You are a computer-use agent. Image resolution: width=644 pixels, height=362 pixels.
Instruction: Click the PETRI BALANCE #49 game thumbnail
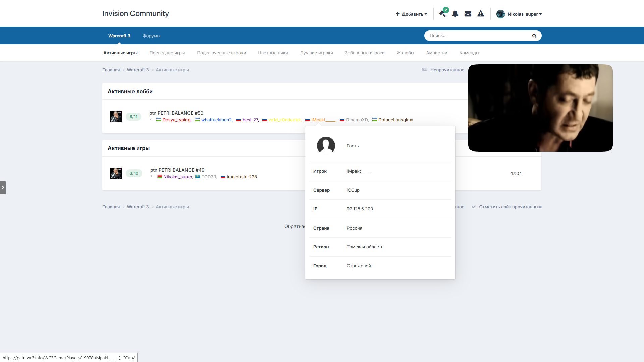click(x=116, y=173)
